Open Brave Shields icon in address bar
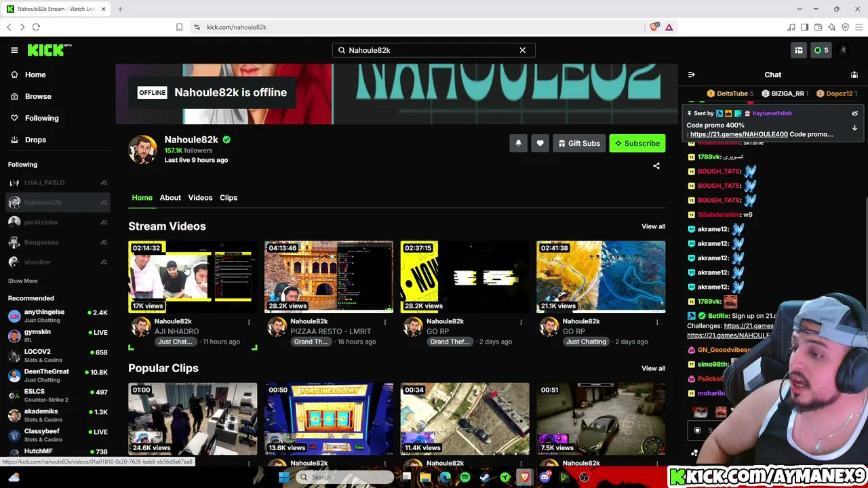The width and height of the screenshot is (868, 488). [654, 27]
